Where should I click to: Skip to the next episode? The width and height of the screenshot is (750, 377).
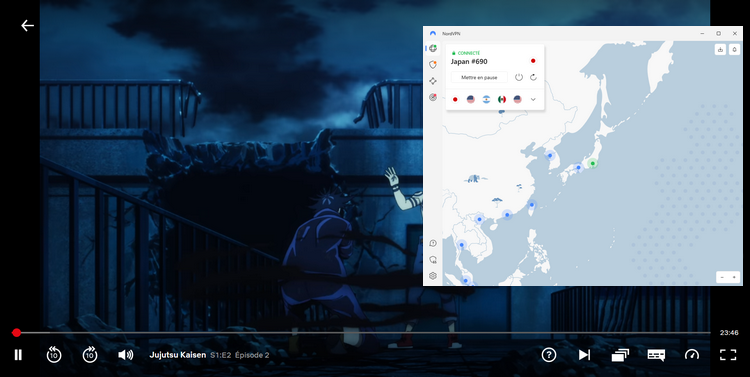(x=584, y=355)
